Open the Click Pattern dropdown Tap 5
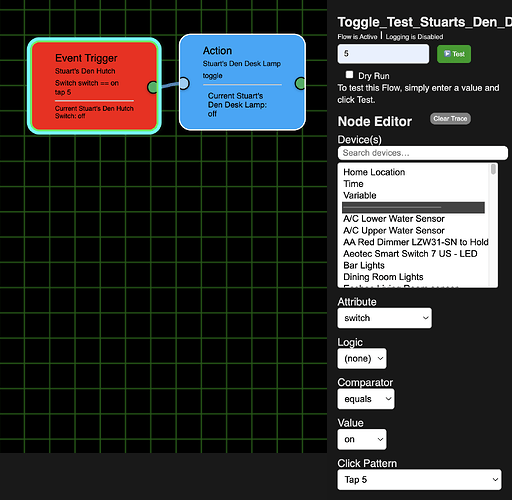Image resolution: width=512 pixels, height=500 pixels. (x=419, y=480)
